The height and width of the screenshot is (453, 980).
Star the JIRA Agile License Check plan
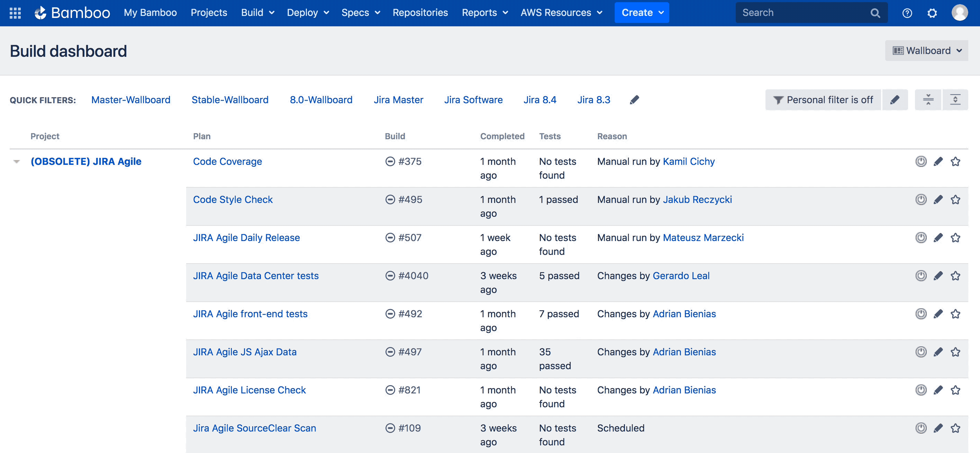click(955, 390)
